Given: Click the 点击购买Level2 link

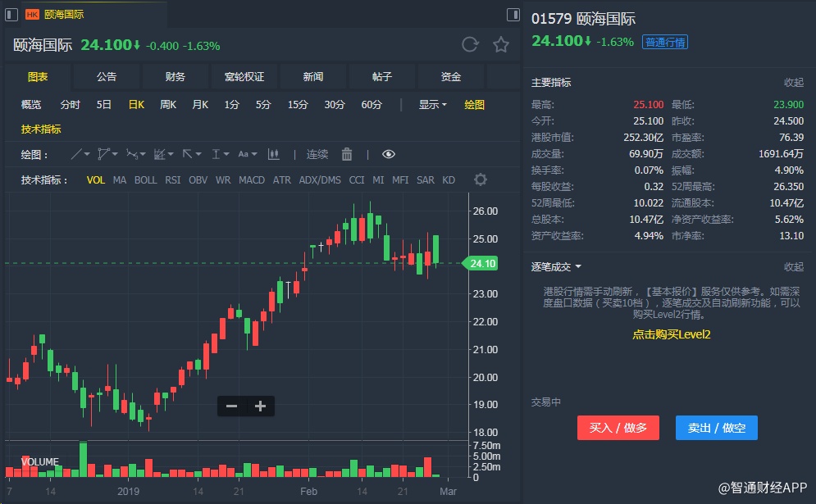Looking at the screenshot, I should [671, 334].
